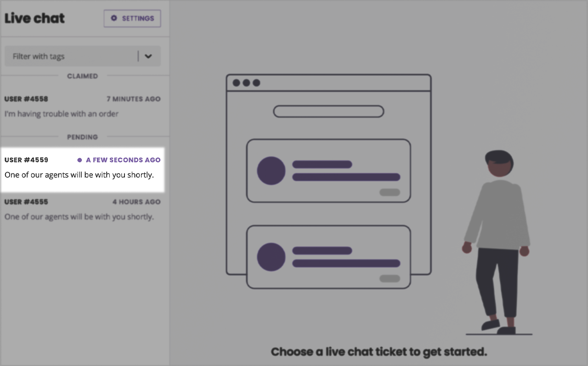Select the pending ticket from User #4559

[83, 168]
